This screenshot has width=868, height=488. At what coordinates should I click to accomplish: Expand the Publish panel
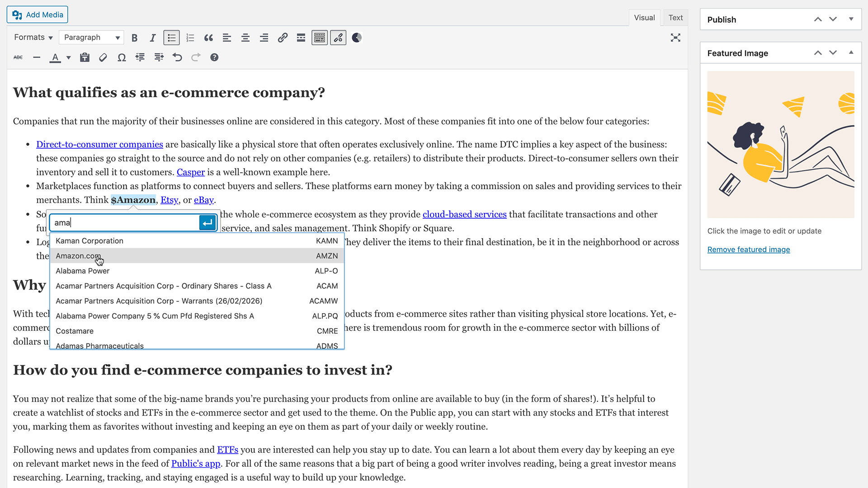tap(851, 19)
